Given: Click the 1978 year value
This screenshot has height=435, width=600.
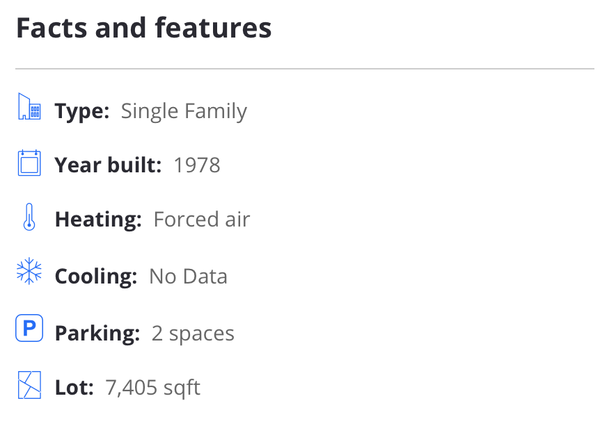Looking at the screenshot, I should pyautogui.click(x=197, y=165).
